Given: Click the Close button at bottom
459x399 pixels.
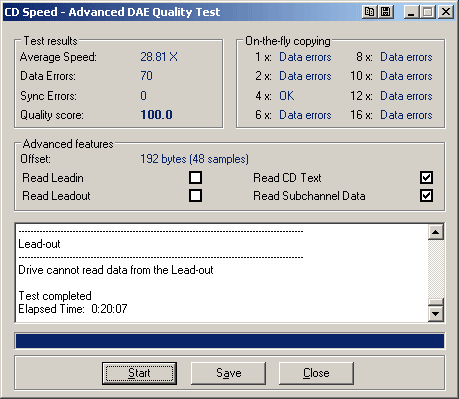Looking at the screenshot, I should pyautogui.click(x=316, y=373).
